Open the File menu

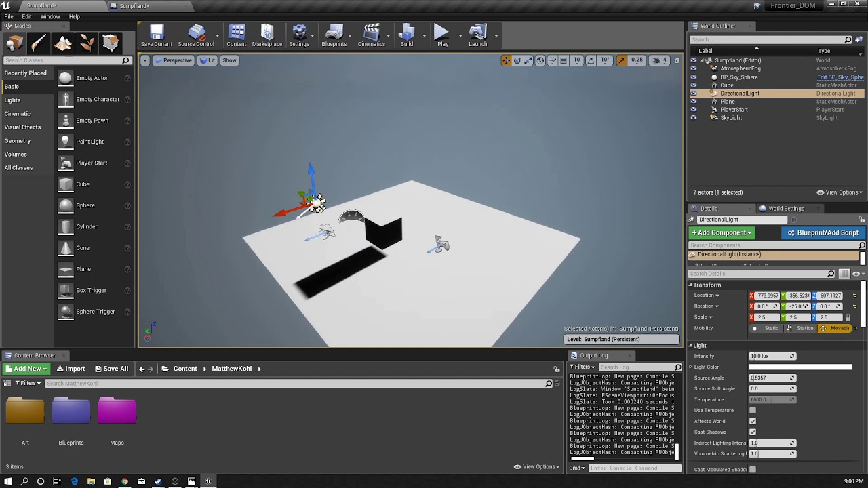coord(9,16)
